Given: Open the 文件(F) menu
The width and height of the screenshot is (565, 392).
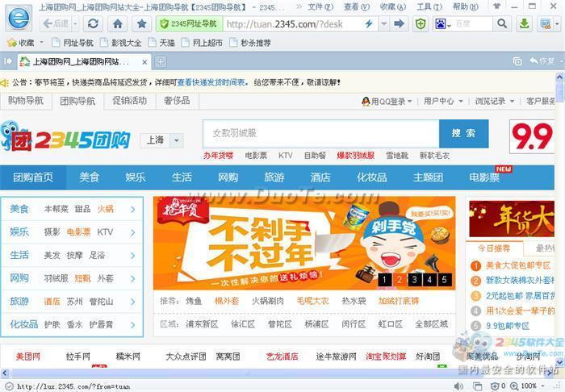Looking at the screenshot, I should [x=320, y=6].
